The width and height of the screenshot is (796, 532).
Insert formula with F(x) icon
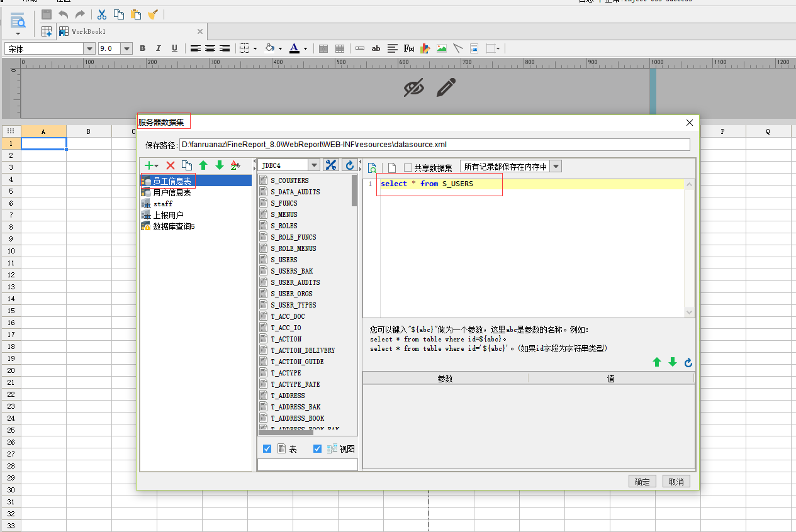pos(409,48)
